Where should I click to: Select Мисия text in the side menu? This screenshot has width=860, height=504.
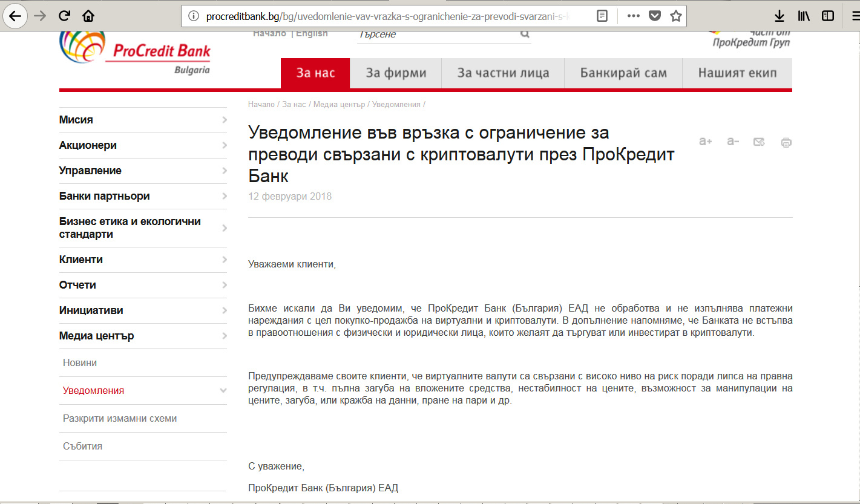tap(76, 120)
